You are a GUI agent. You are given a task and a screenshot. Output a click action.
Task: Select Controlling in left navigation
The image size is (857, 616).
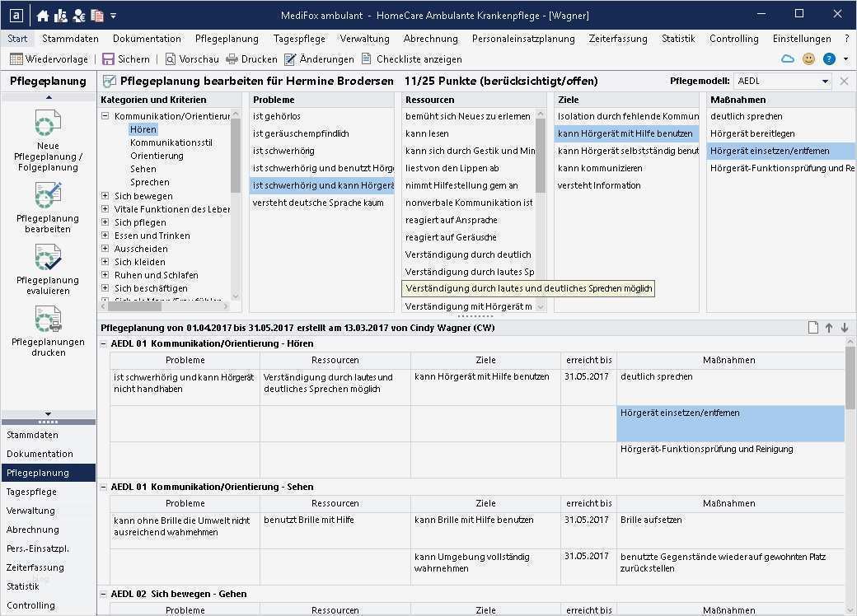tap(48, 605)
